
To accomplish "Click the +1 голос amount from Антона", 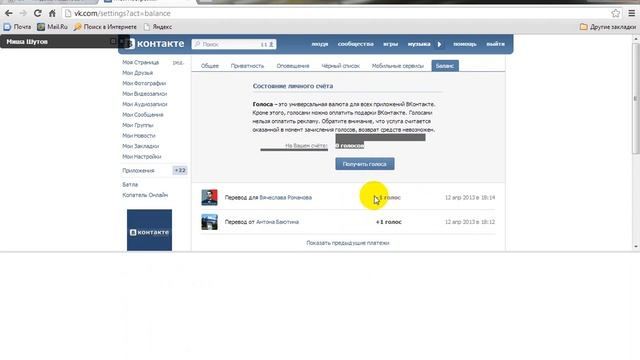I will pyautogui.click(x=389, y=222).
